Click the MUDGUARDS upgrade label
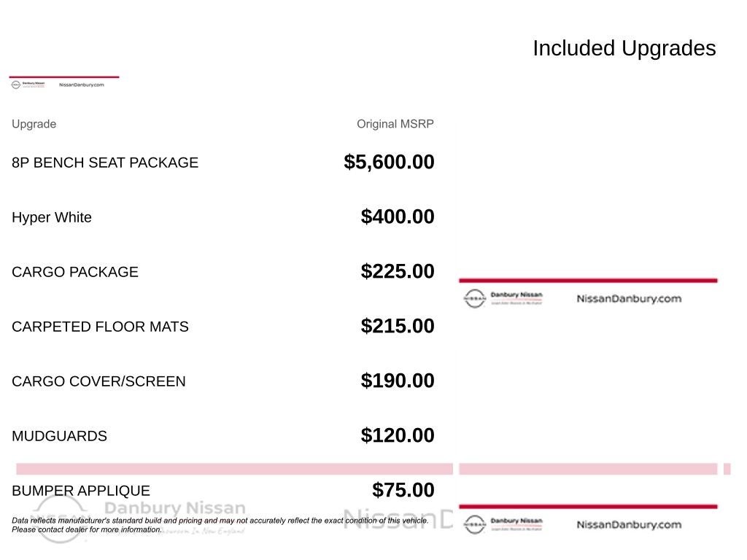This screenshot has height=560, width=747. 59,436
